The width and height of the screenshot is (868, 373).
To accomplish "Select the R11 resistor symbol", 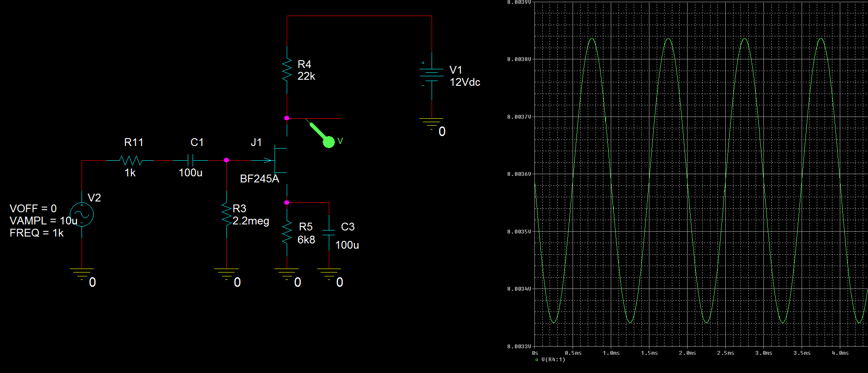I will click(131, 161).
